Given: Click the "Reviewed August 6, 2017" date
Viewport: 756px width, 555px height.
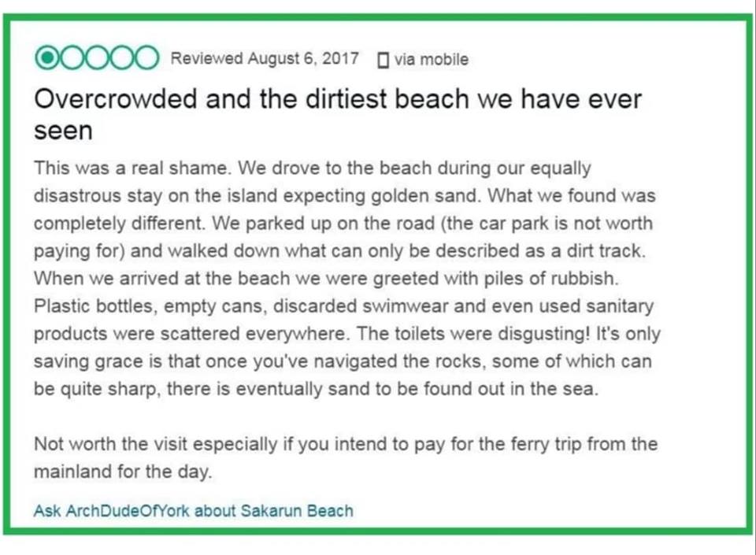Looking at the screenshot, I should 265,59.
